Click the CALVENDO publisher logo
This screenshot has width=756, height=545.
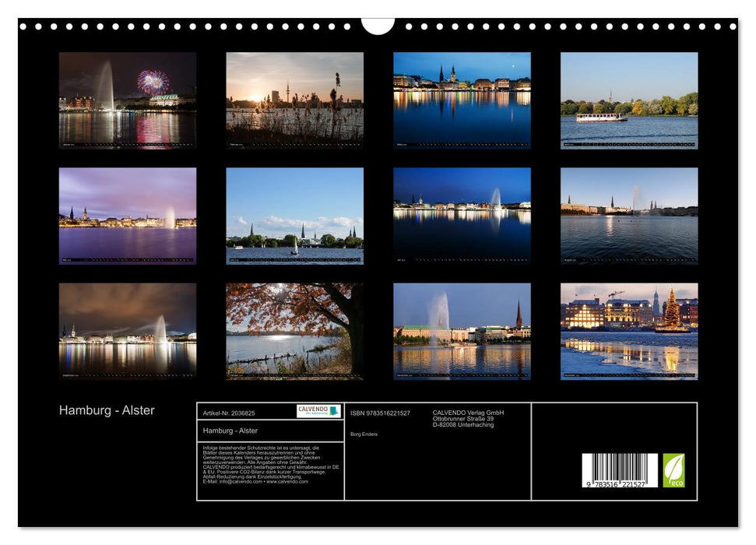pos(317,410)
